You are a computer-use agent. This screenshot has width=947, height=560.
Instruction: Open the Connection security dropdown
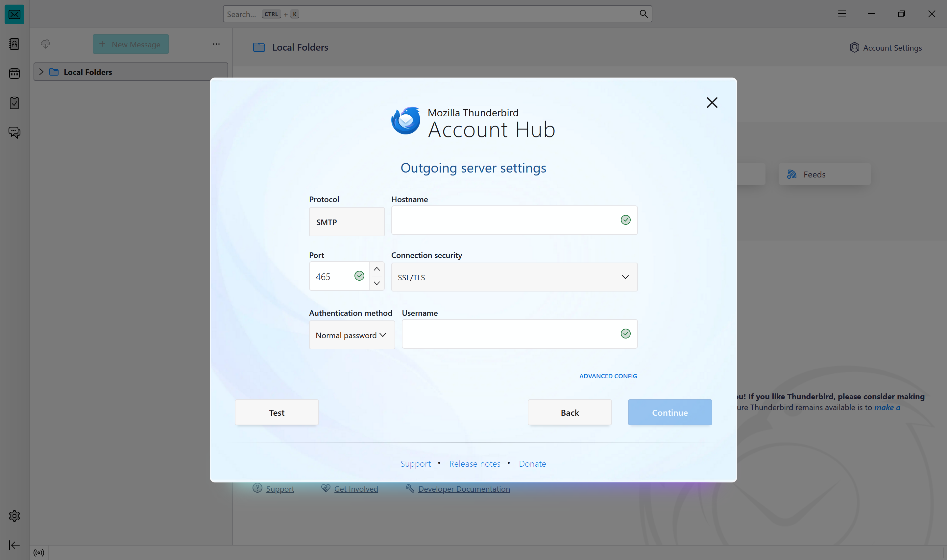tap(515, 277)
